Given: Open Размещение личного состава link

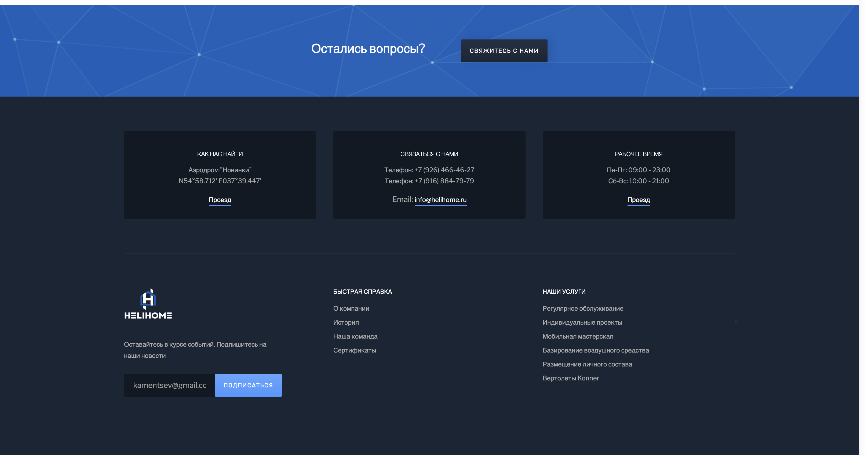Looking at the screenshot, I should [x=587, y=364].
